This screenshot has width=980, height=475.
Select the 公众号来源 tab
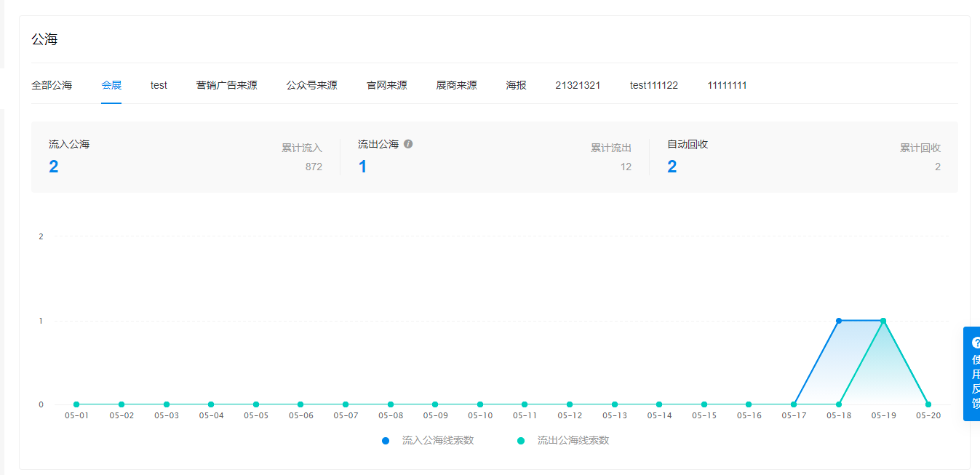pyautogui.click(x=311, y=85)
